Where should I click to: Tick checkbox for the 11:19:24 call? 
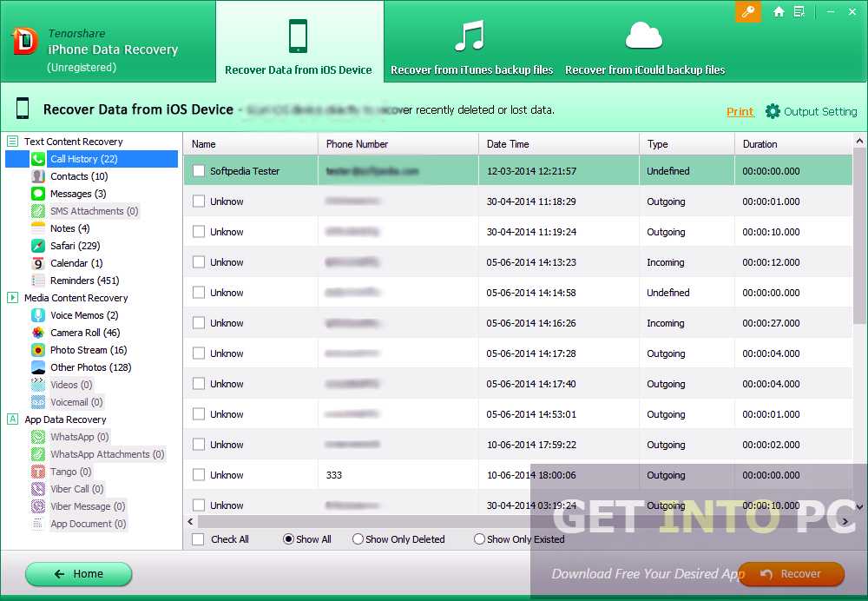[x=199, y=232]
